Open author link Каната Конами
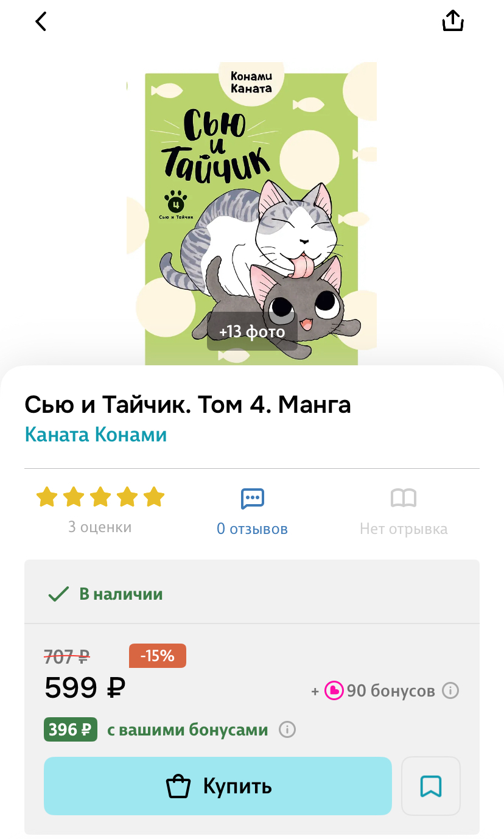The height and width of the screenshot is (839, 504). click(x=96, y=435)
